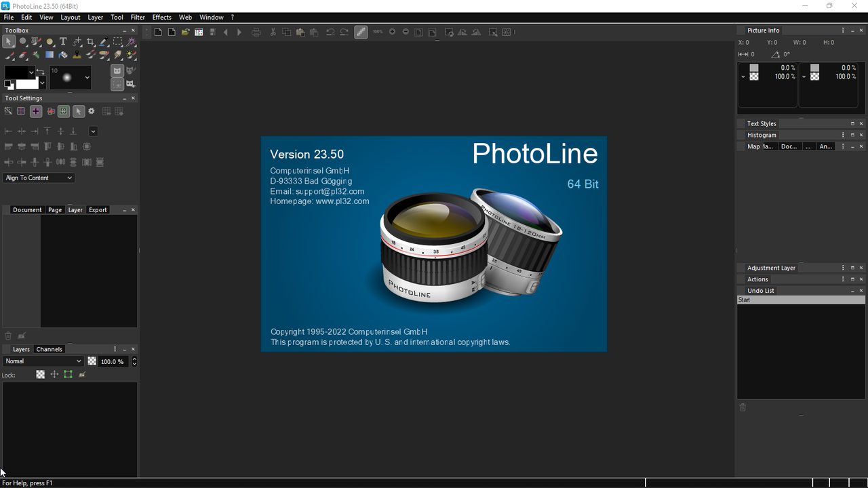868x488 pixels.
Task: Expand the alignment options dropdown arrow
Action: [x=93, y=131]
